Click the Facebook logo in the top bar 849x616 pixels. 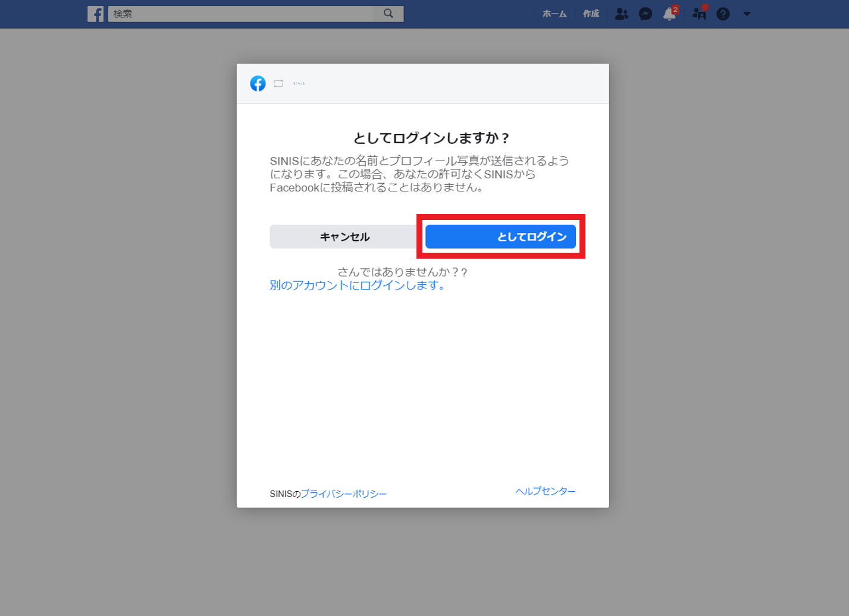coord(95,14)
